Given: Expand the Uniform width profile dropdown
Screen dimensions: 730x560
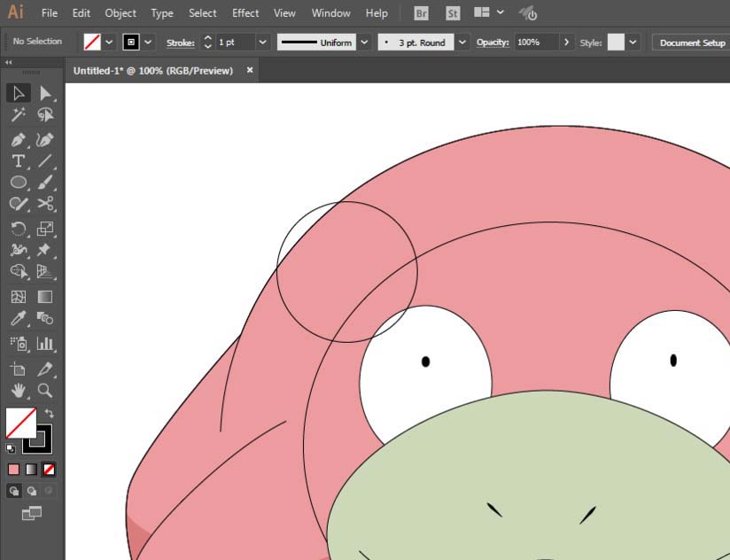Looking at the screenshot, I should (365, 43).
